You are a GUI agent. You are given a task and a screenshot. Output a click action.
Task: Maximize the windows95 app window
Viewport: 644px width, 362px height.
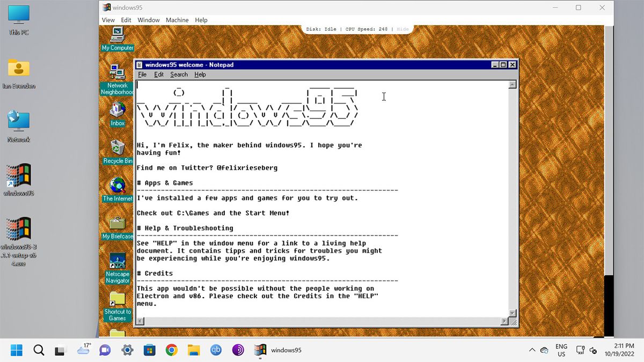click(579, 8)
